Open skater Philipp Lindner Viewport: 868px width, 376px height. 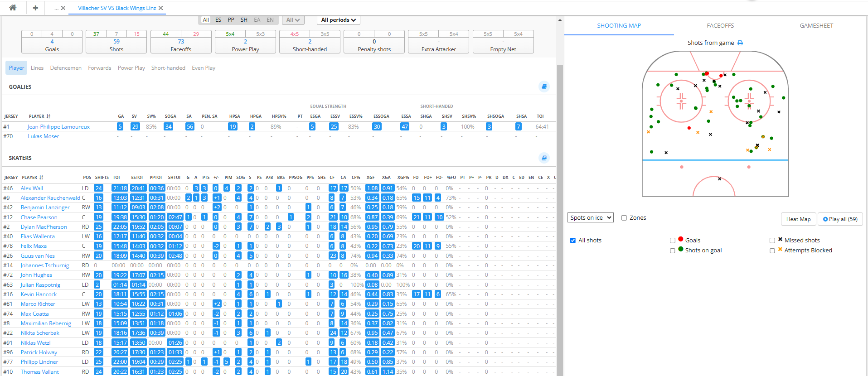pyautogui.click(x=39, y=362)
